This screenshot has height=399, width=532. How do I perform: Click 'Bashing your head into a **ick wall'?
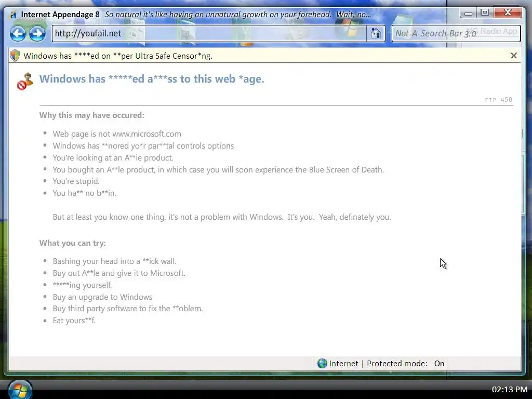(x=114, y=261)
